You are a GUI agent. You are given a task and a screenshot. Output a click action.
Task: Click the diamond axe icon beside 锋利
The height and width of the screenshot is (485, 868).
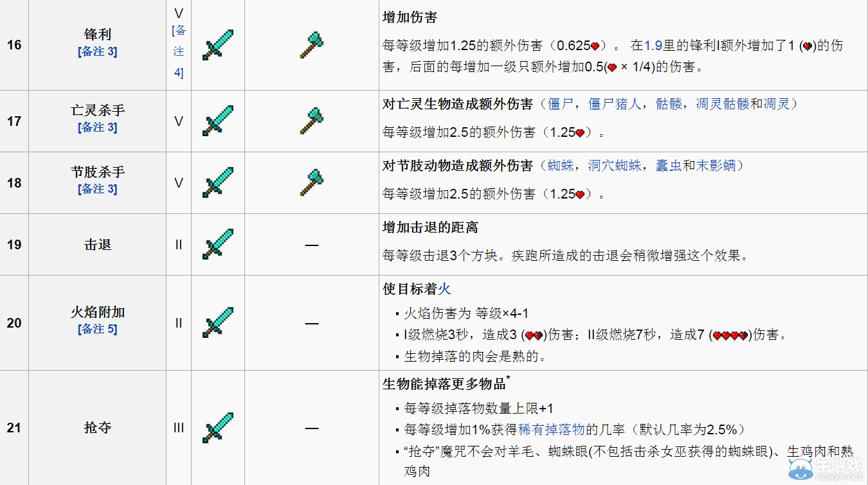point(311,44)
